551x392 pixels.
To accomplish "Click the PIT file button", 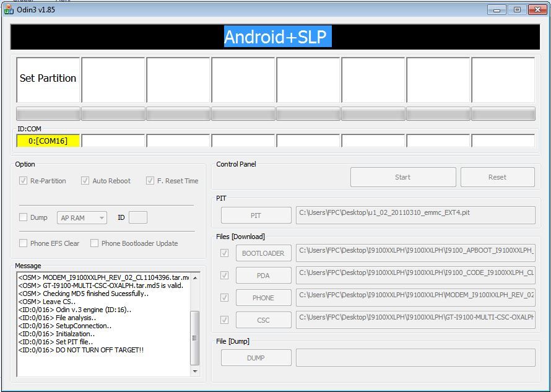I will pyautogui.click(x=256, y=216).
